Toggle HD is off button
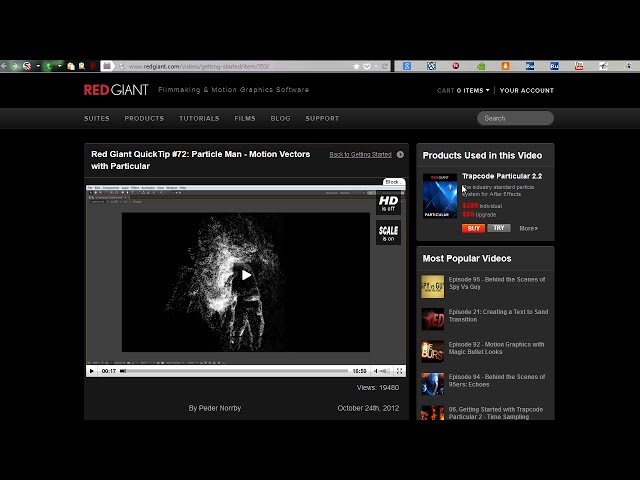This screenshot has width=640, height=480. (x=388, y=203)
